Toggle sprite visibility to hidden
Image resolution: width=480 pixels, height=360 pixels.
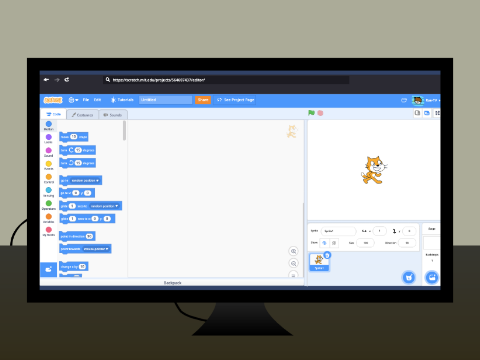click(334, 243)
